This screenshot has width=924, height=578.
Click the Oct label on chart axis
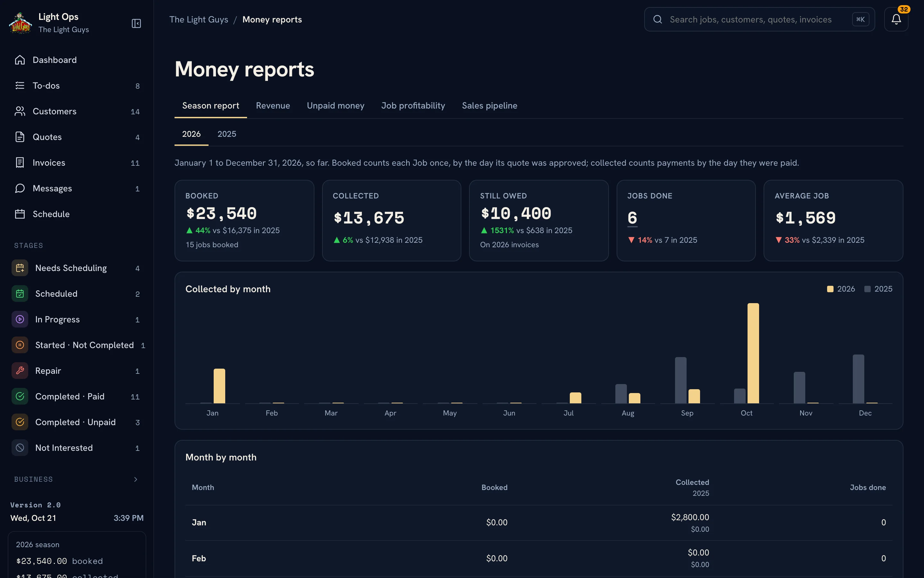tap(747, 413)
